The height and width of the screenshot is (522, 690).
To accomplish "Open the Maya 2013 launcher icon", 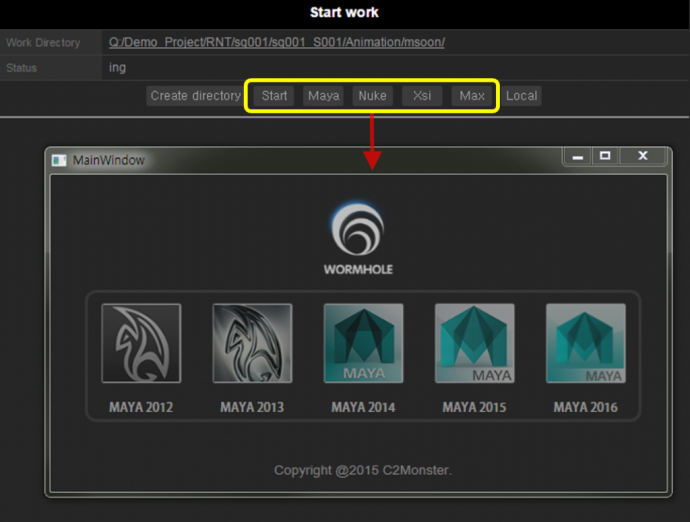I will point(252,343).
